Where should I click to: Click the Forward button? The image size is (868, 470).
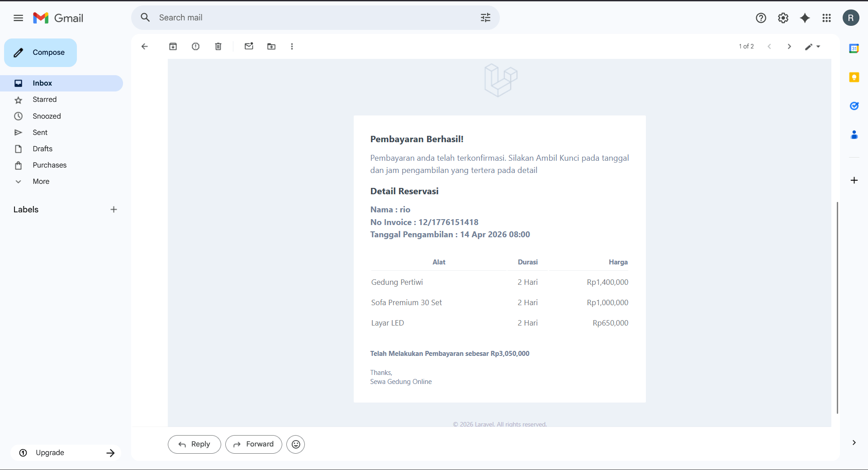click(254, 444)
